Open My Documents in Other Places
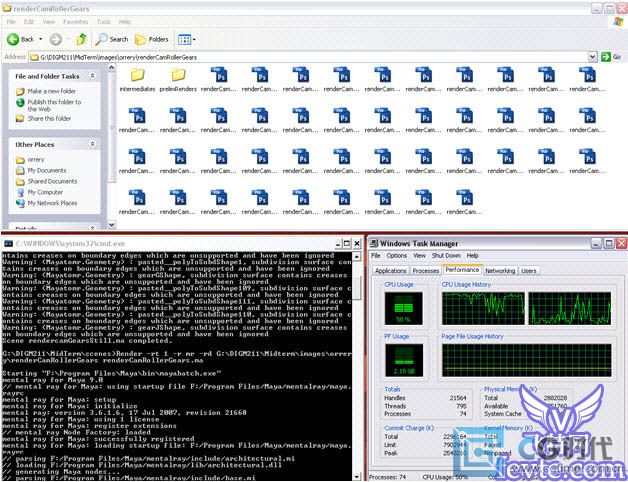Screen dimensions: 628x482 (47, 170)
